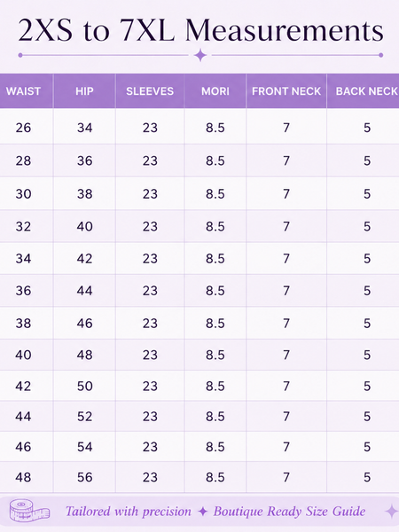399x532 pixels.
Task: Click waist value 48 cell
Action: point(23,477)
